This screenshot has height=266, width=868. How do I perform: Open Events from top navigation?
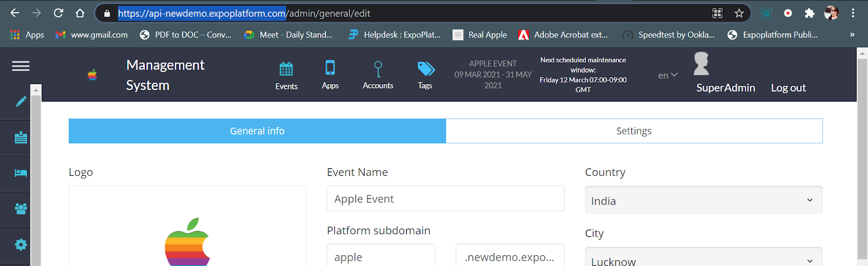286,75
